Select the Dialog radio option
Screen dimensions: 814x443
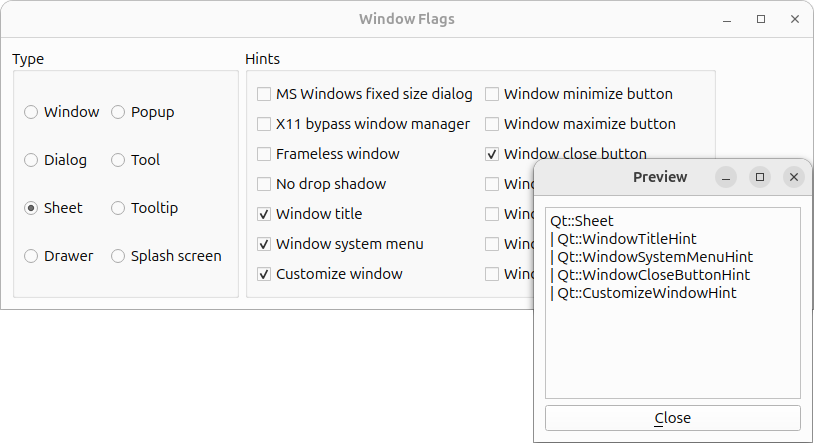point(32,160)
